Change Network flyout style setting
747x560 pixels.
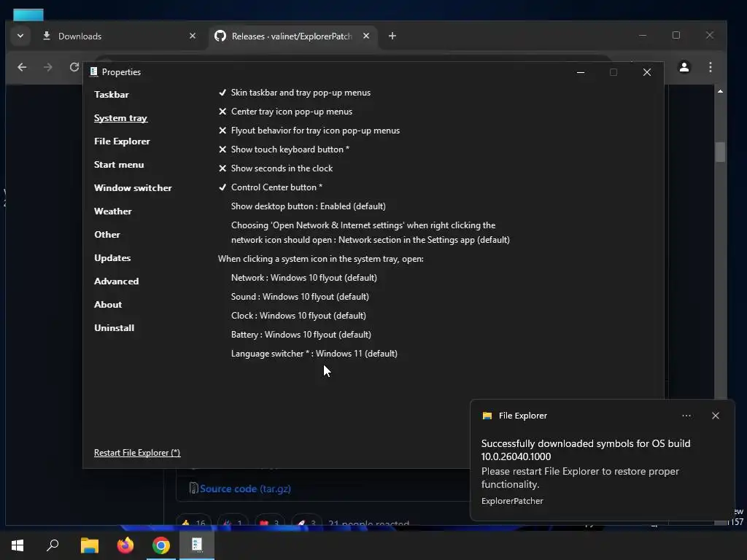point(304,278)
